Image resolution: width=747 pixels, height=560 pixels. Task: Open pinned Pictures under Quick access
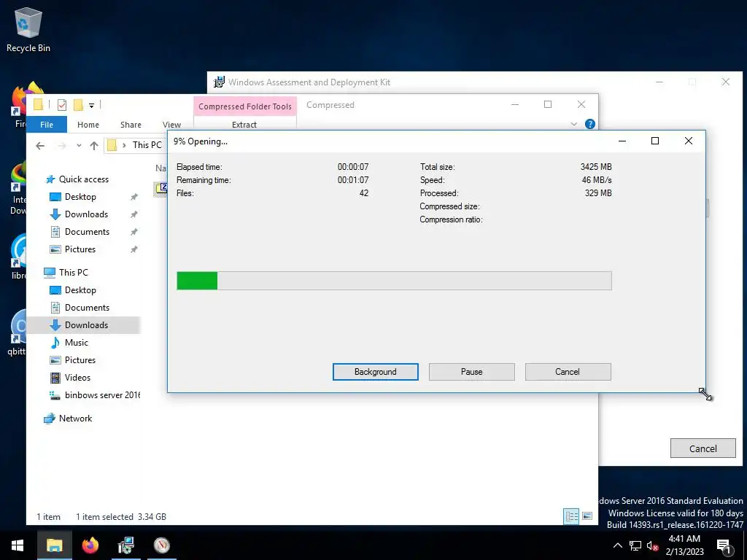80,249
